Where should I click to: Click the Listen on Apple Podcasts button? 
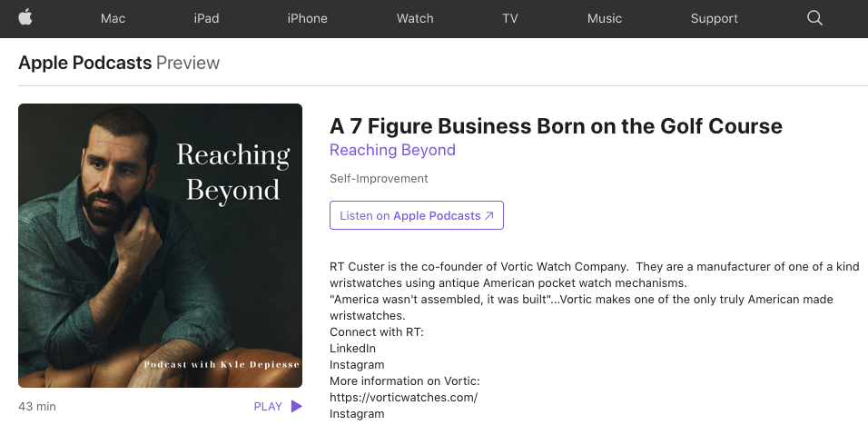tap(417, 215)
